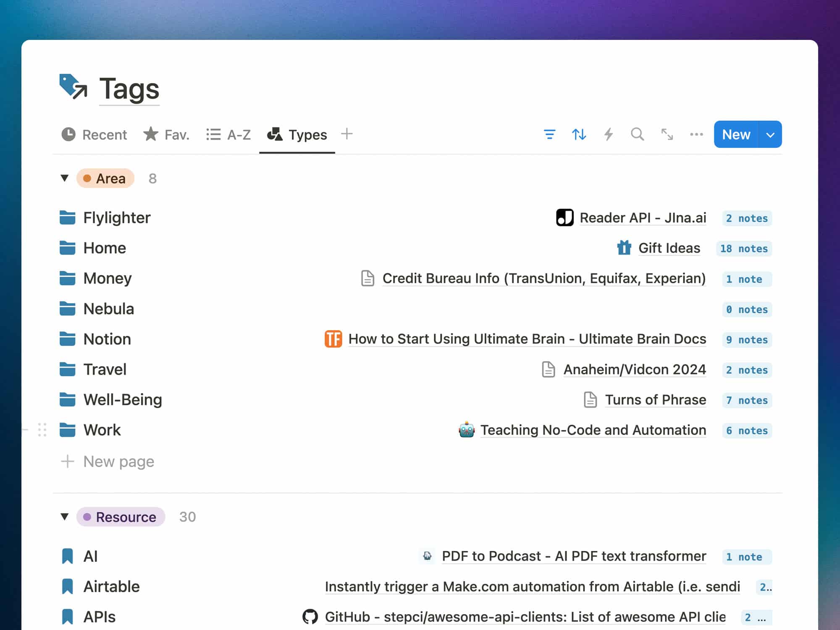Click the sort arrows icon
The height and width of the screenshot is (630, 840).
(x=579, y=134)
